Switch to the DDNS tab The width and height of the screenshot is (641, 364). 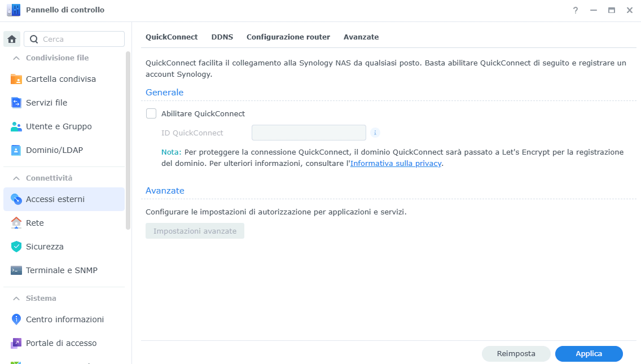click(x=222, y=37)
